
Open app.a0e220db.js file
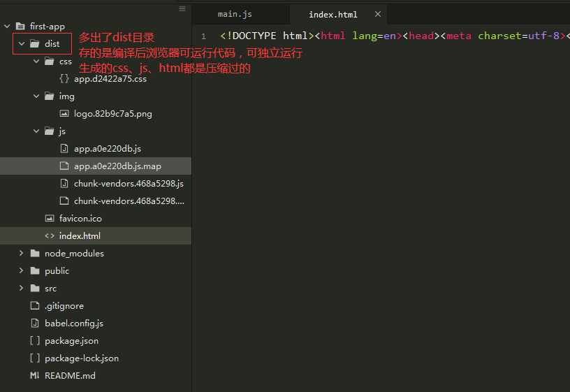pyautogui.click(x=108, y=149)
